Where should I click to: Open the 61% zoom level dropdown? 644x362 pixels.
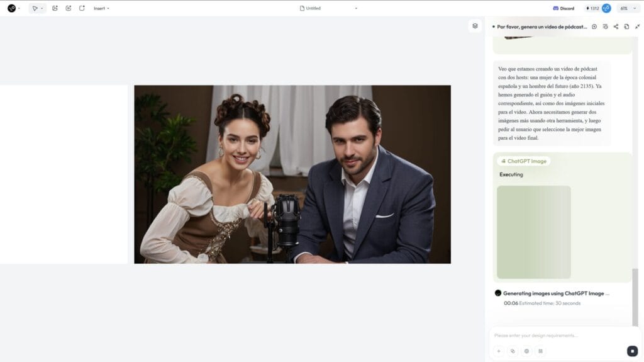[628, 8]
